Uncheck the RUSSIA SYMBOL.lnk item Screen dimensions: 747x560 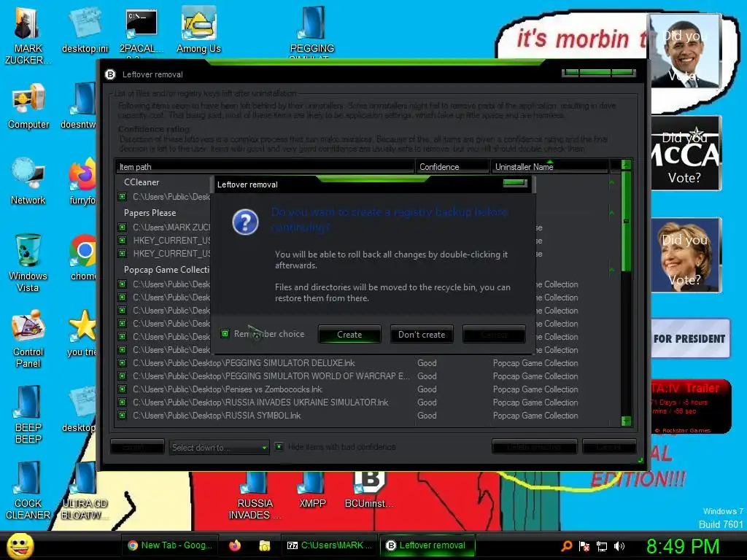pos(123,415)
